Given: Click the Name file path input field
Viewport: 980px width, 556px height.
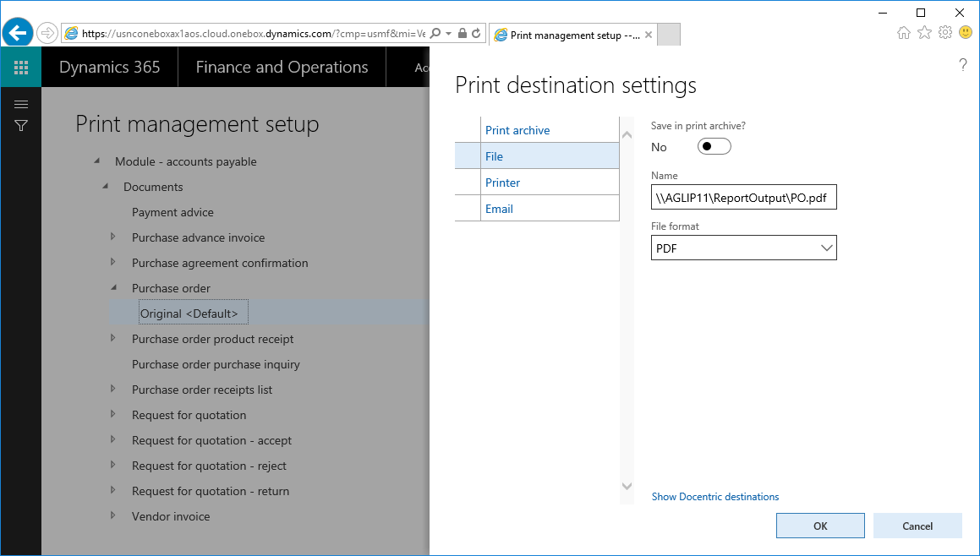Looking at the screenshot, I should pyautogui.click(x=744, y=198).
